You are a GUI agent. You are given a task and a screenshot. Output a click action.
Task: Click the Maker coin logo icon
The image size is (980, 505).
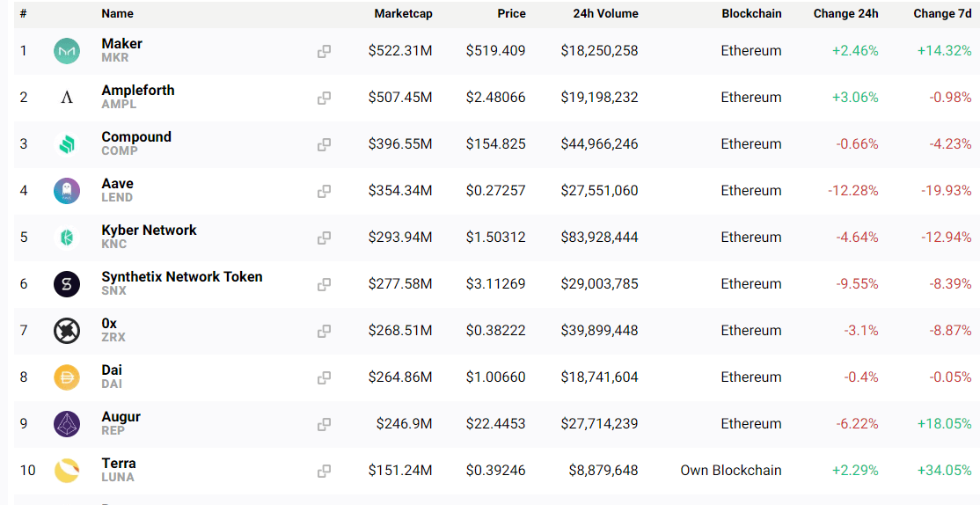(67, 51)
